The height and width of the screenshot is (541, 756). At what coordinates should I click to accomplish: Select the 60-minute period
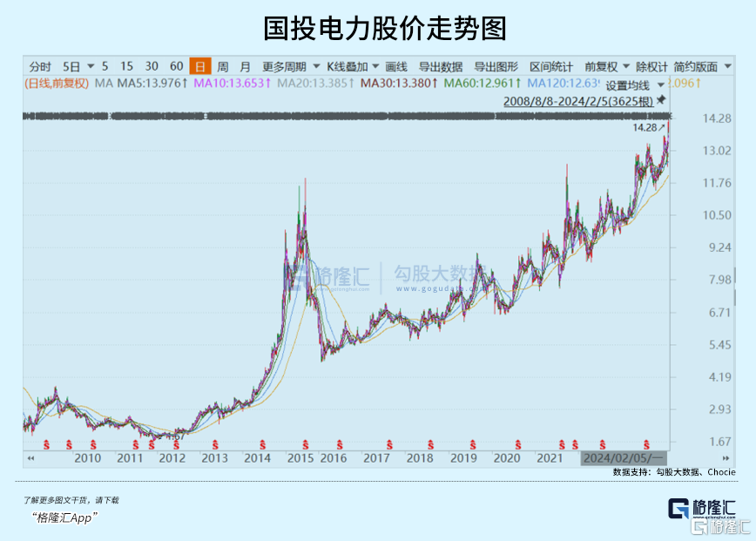tap(177, 66)
